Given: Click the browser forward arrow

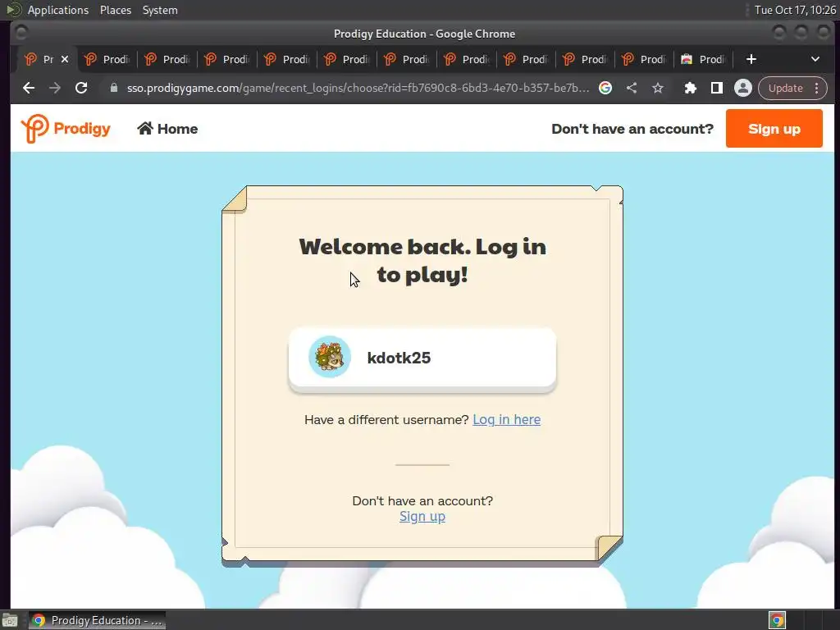Looking at the screenshot, I should (55, 88).
